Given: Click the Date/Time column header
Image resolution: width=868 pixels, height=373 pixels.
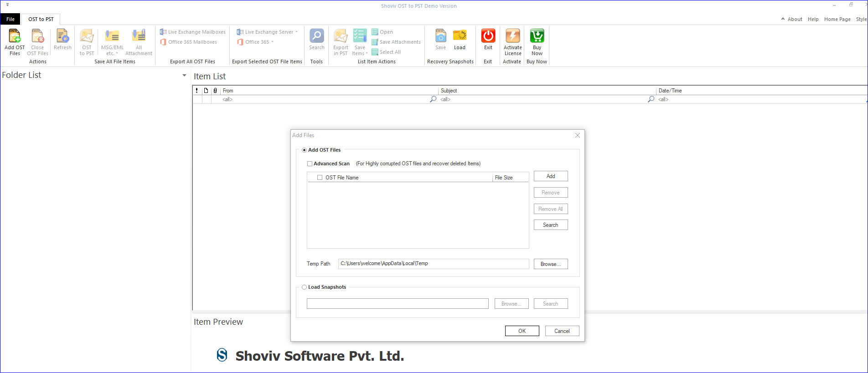Looking at the screenshot, I should pyautogui.click(x=762, y=91).
